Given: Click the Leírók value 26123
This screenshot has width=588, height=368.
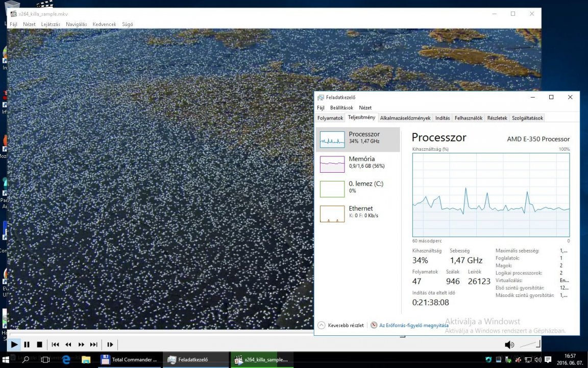Looking at the screenshot, I should click(x=479, y=281).
